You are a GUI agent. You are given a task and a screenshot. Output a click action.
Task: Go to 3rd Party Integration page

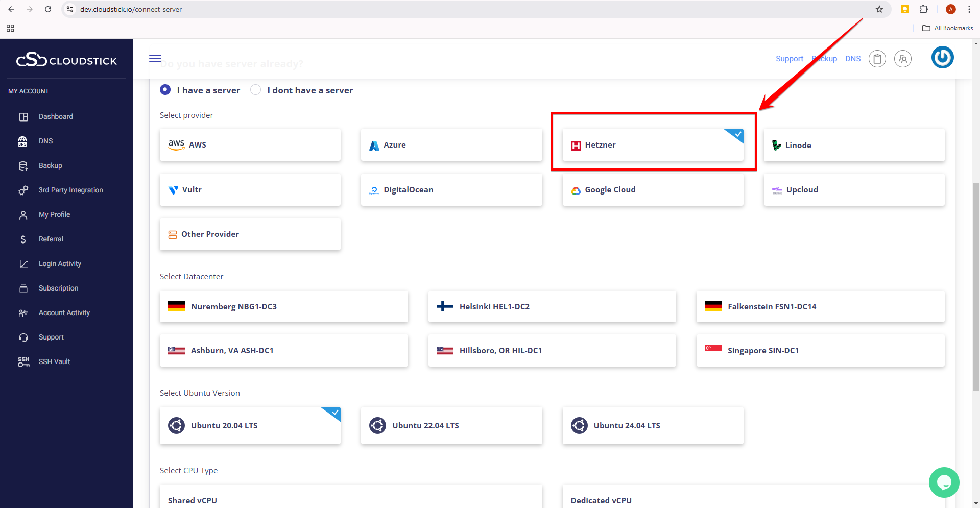coord(70,190)
